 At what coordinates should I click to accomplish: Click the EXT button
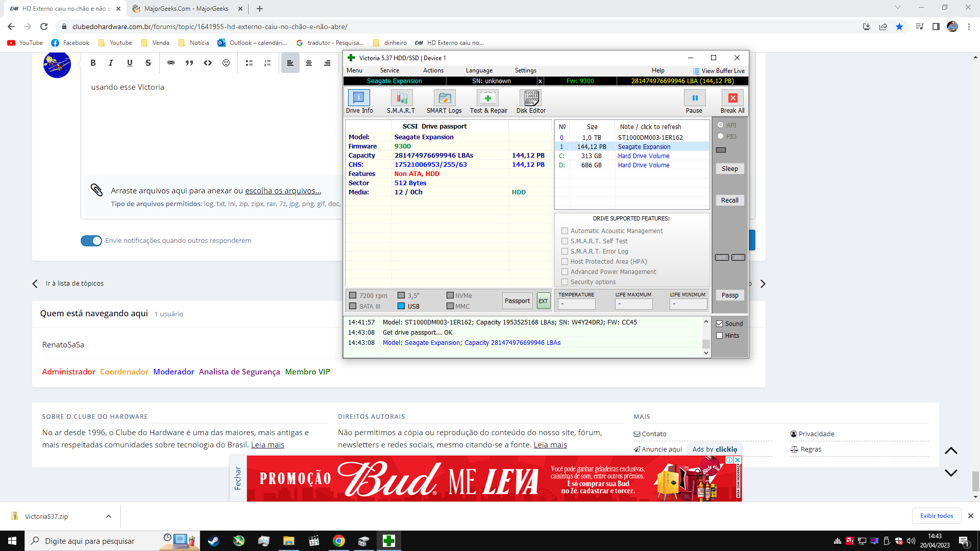pyautogui.click(x=543, y=301)
